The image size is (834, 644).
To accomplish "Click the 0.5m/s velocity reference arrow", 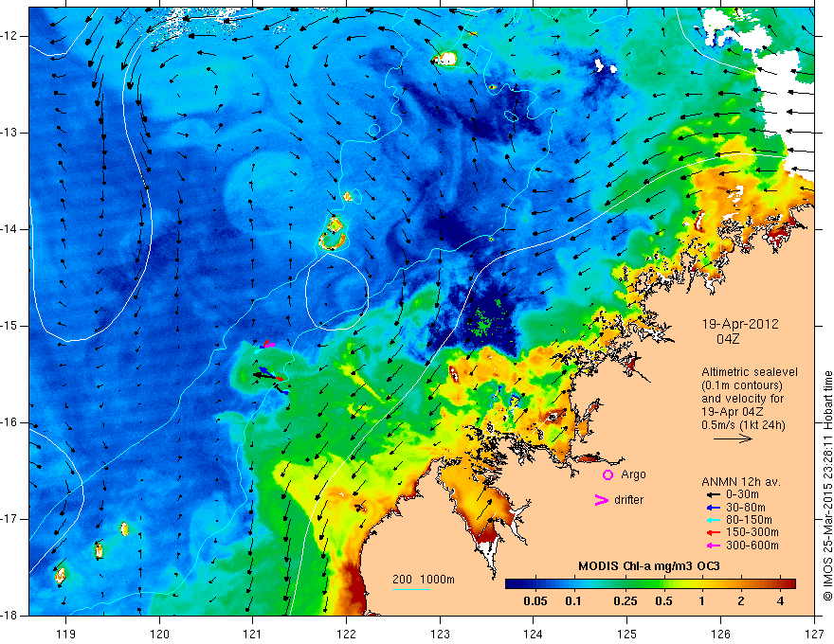I will click(x=733, y=438).
